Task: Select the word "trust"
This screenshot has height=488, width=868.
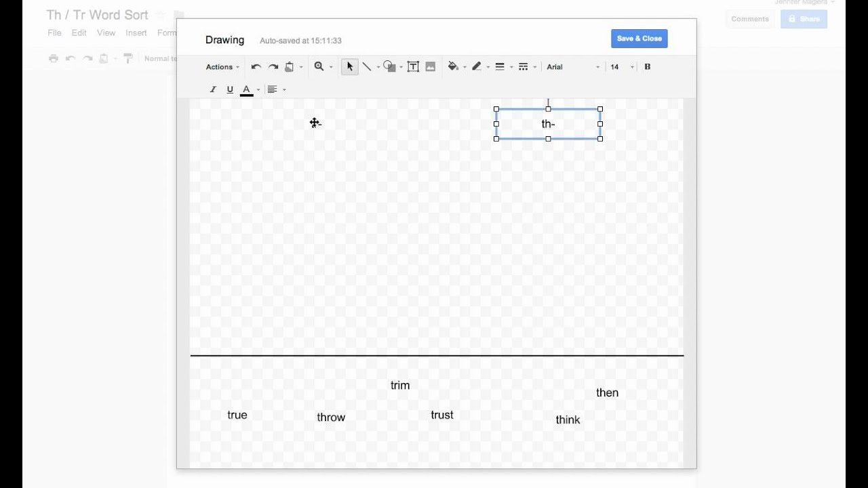Action: pos(442,415)
